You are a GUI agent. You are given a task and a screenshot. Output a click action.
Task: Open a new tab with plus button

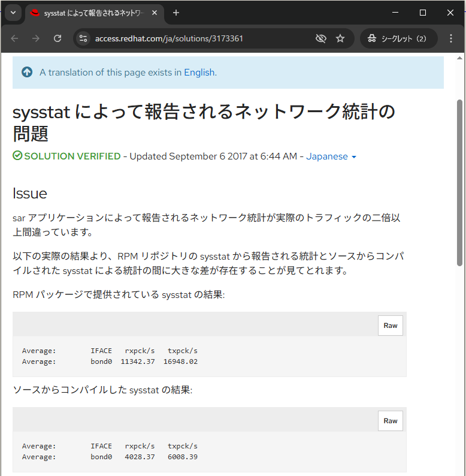click(x=176, y=13)
